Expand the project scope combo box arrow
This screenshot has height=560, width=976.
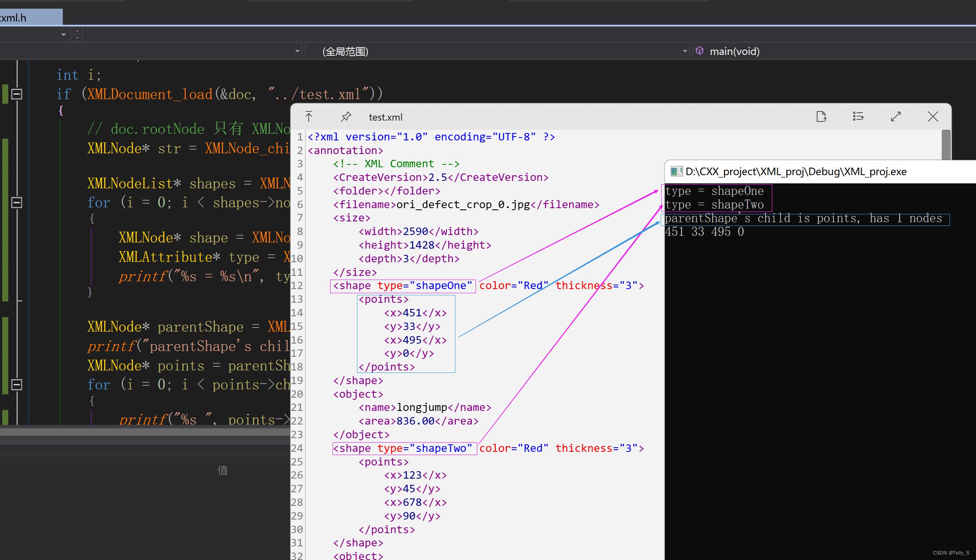(297, 52)
